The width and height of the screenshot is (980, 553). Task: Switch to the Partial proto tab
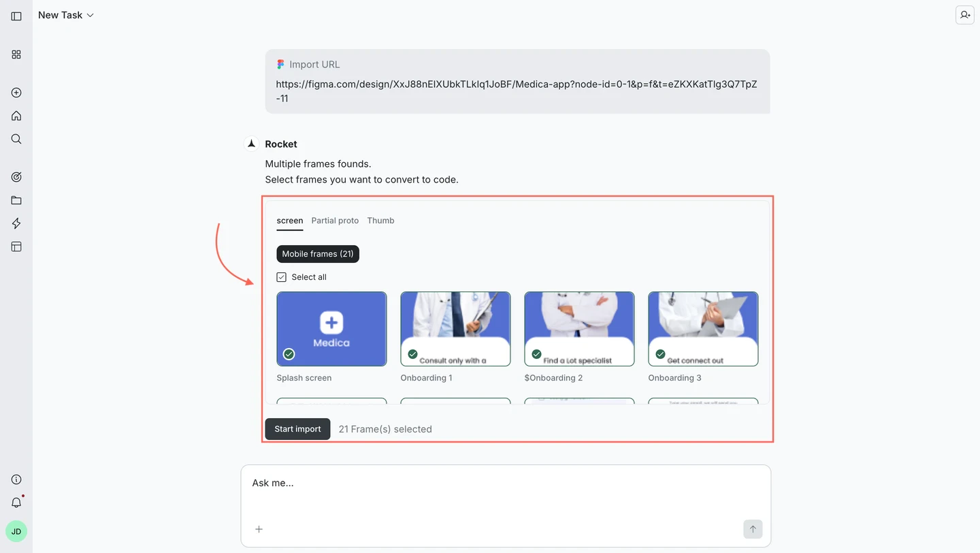point(335,220)
